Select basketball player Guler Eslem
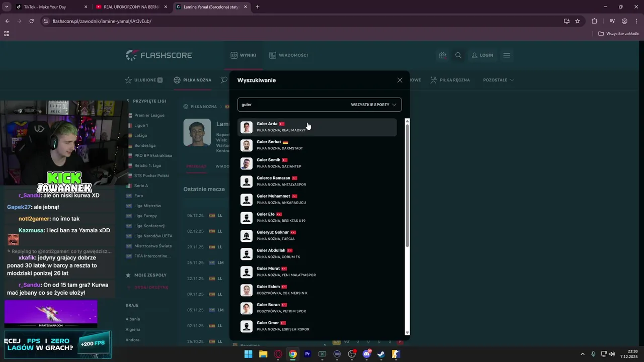 pyautogui.click(x=317, y=290)
